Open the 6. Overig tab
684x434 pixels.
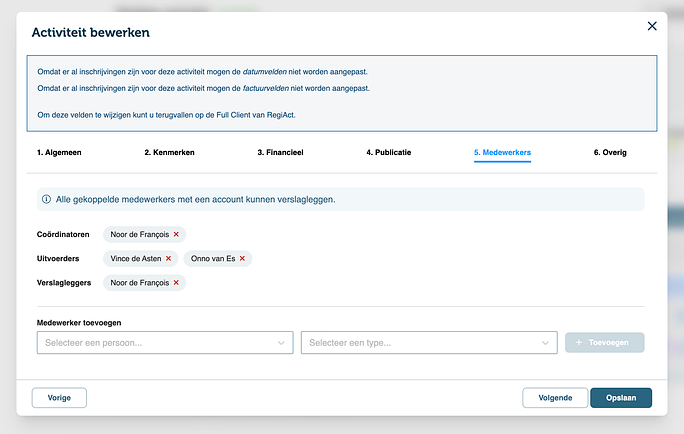coord(611,153)
